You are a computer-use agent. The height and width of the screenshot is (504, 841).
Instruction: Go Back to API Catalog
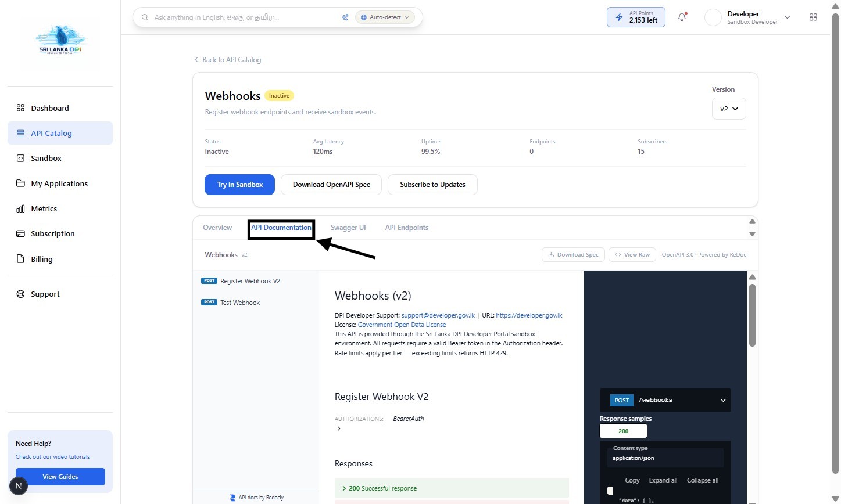(x=228, y=60)
